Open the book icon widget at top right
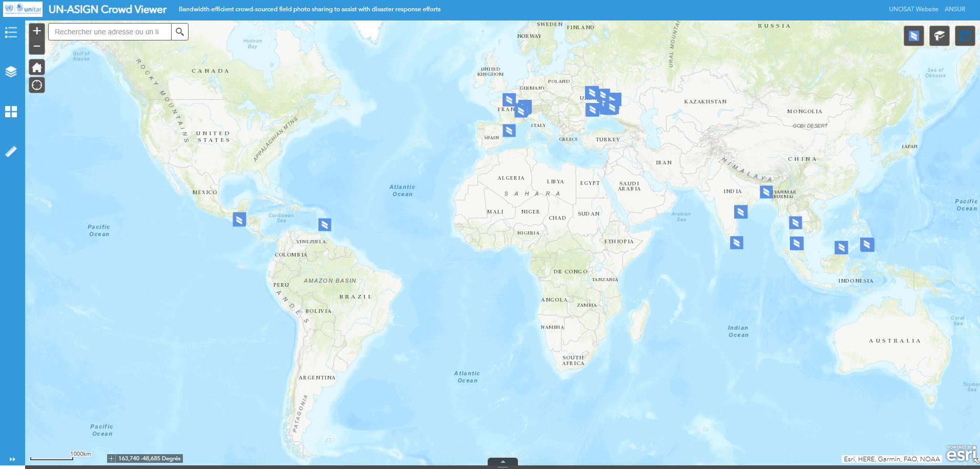 point(939,36)
